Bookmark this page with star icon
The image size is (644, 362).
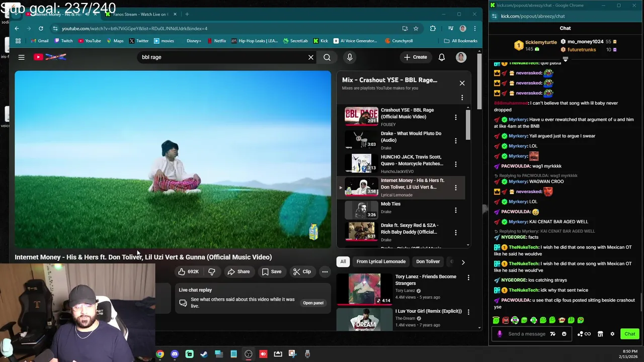416,29
